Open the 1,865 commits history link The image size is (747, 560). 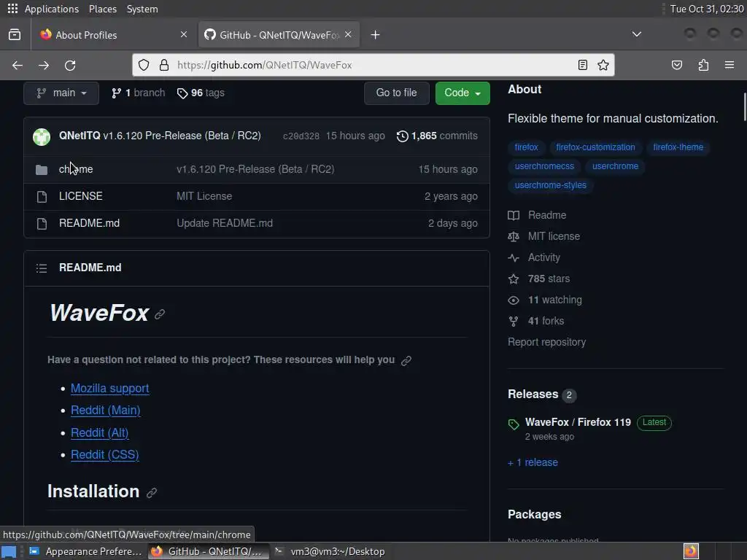(x=437, y=136)
